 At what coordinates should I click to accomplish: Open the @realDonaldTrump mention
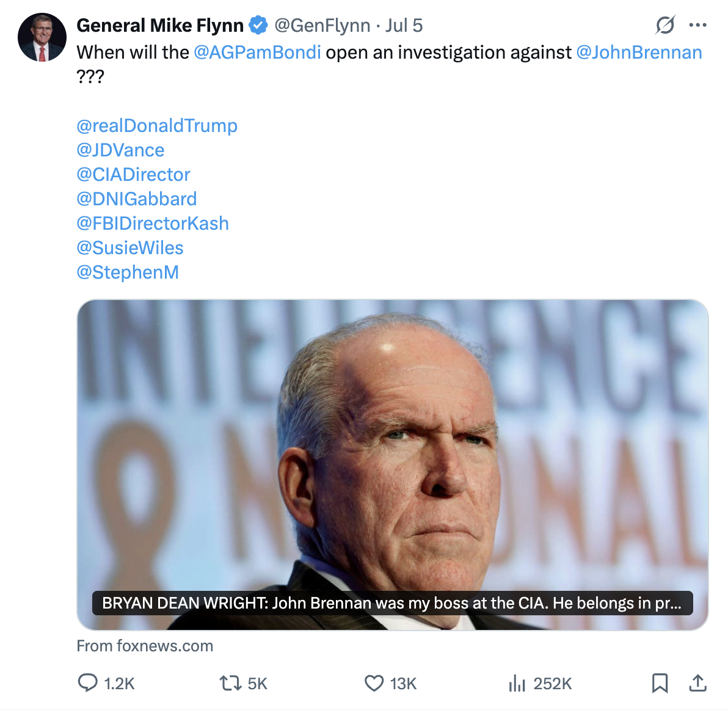[x=157, y=126]
